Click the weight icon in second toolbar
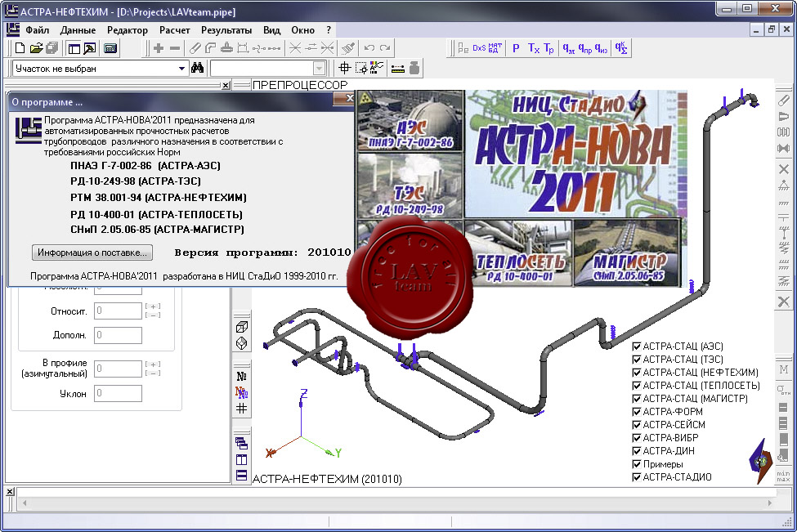This screenshot has width=797, height=532. coord(414,68)
